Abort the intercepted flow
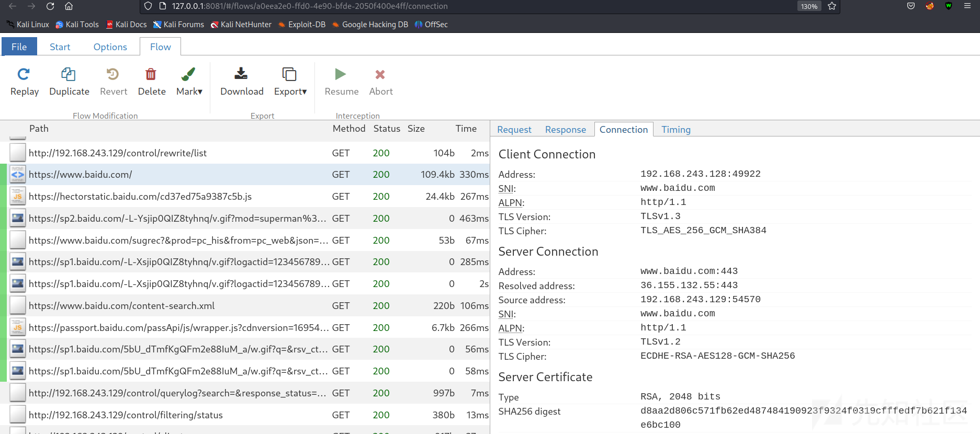Viewport: 980px width, 434px height. coord(380,75)
